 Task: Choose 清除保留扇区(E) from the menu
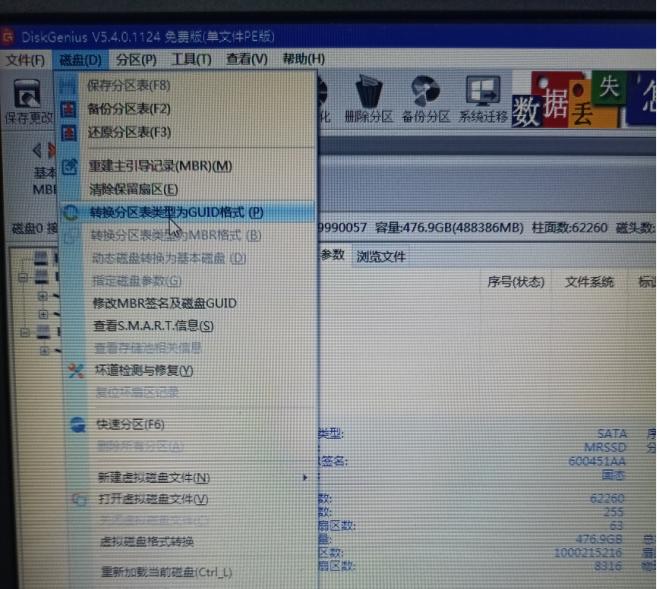(x=133, y=189)
